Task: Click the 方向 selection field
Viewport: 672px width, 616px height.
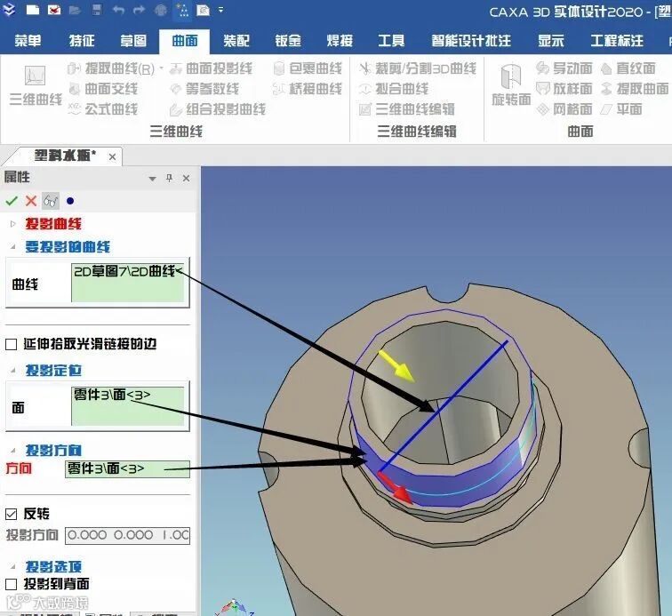Action: pyautogui.click(x=127, y=469)
